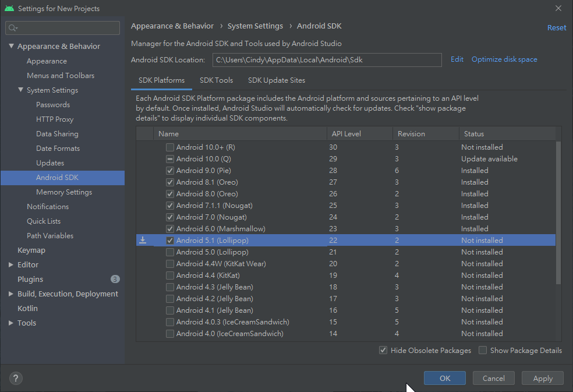Uncheck Android 8.0 (Oreo) checkbox
This screenshot has width=573, height=392.
coord(170,194)
